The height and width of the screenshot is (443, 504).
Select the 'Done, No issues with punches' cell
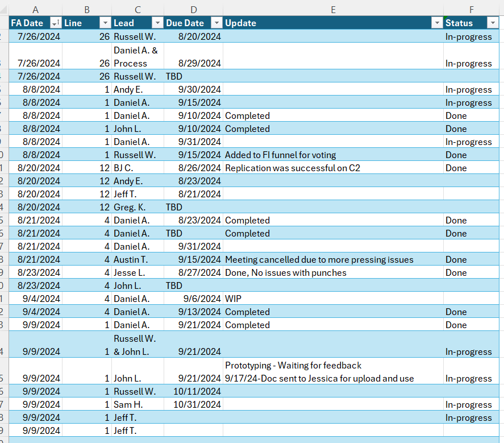point(333,272)
